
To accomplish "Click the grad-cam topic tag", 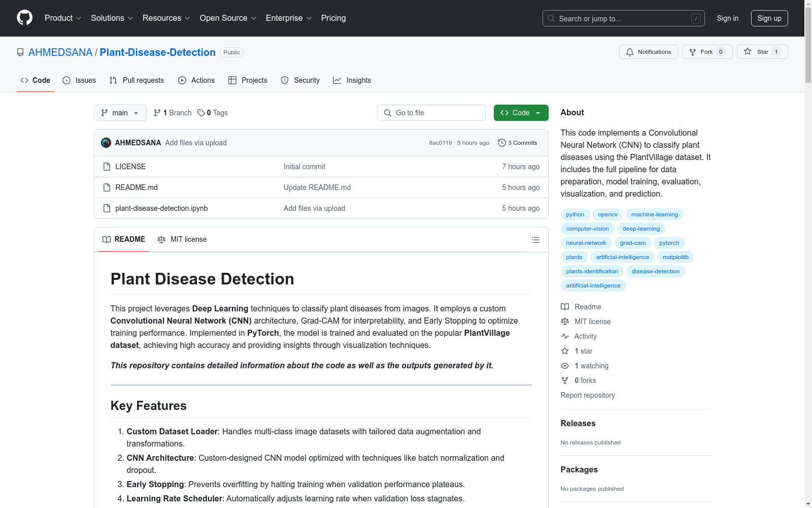I will pos(633,243).
